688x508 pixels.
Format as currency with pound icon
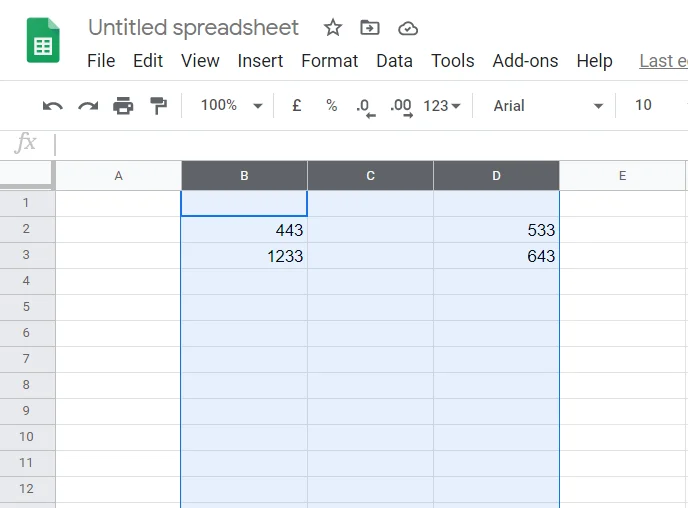click(296, 105)
